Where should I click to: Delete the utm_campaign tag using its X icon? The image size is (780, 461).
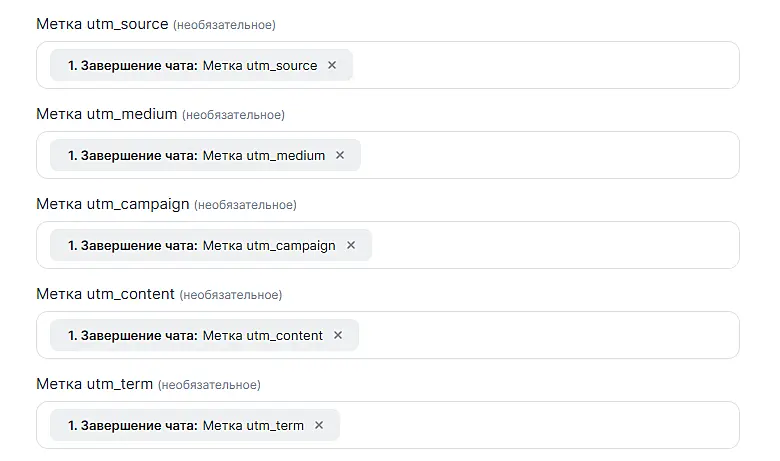point(350,245)
